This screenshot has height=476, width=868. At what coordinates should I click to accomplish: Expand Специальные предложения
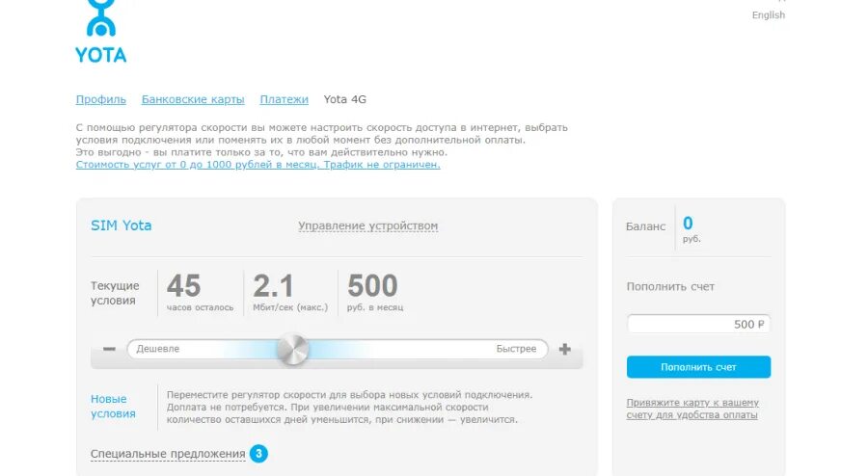click(x=168, y=454)
